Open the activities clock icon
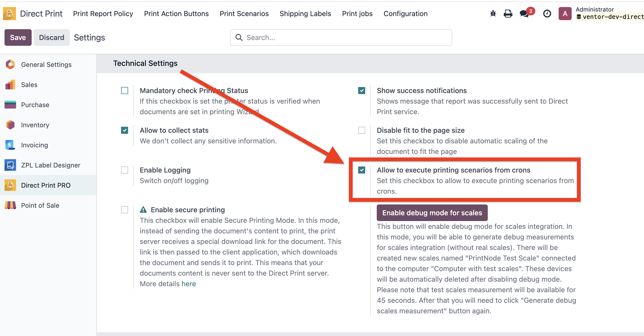The height and width of the screenshot is (336, 644). (x=547, y=14)
